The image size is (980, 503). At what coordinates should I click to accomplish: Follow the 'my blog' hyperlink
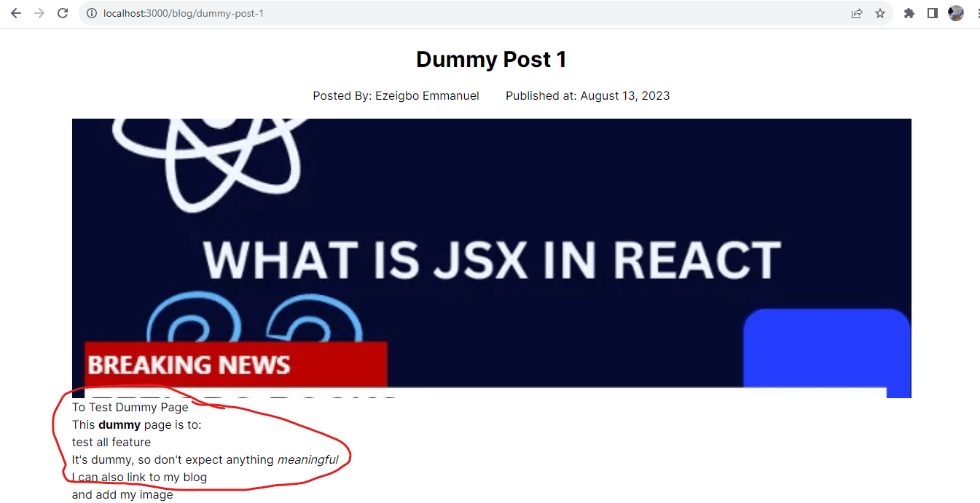click(185, 477)
